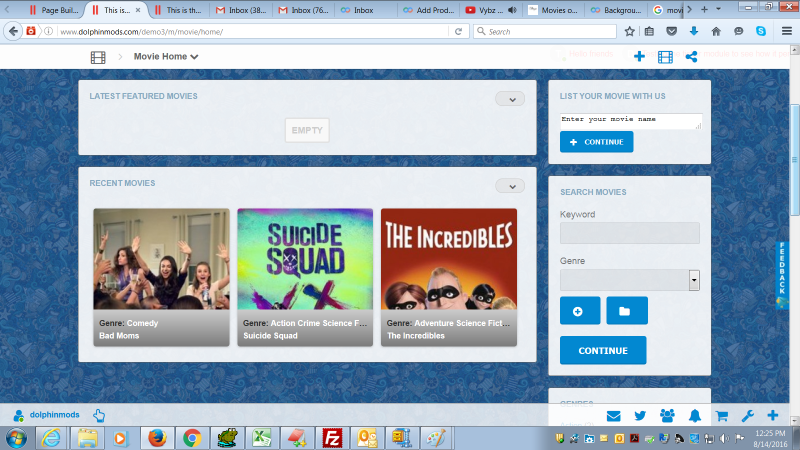Image resolution: width=800 pixels, height=450 pixels.
Task: Open FileZilla from the taskbar
Action: [x=332, y=438]
